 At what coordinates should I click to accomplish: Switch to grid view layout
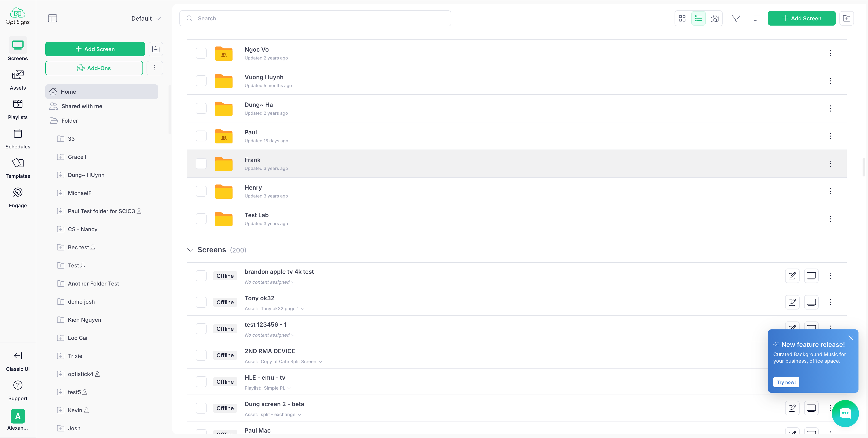(x=682, y=18)
